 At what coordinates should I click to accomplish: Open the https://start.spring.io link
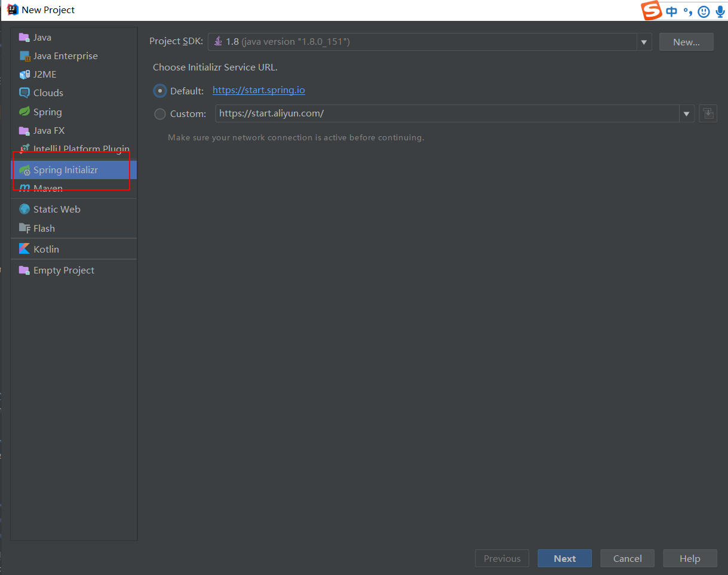[x=259, y=90]
